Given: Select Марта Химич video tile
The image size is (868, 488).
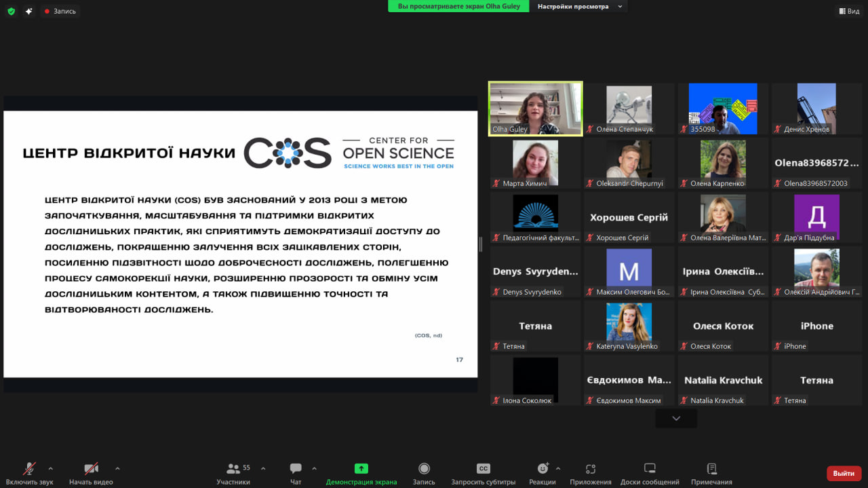Looking at the screenshot, I should click(x=535, y=163).
